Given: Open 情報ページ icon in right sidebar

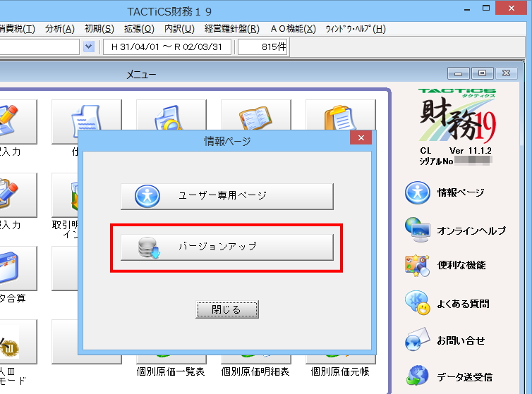Looking at the screenshot, I should 417,192.
